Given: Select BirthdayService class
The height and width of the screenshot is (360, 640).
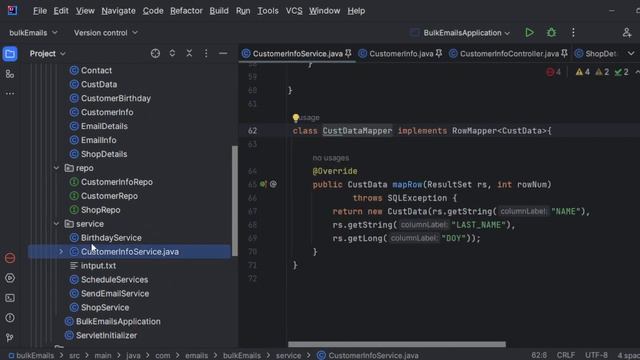Looking at the screenshot, I should click(x=111, y=238).
